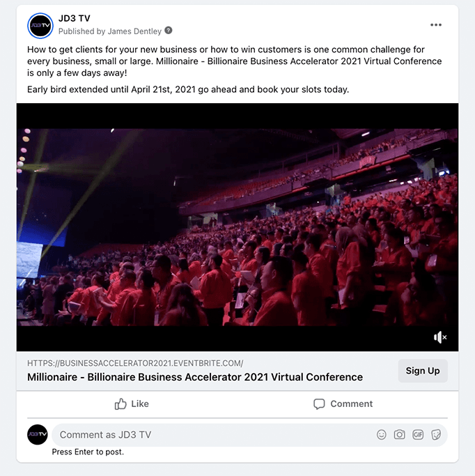Screen dimensions: 475x476
Task: Click "Published by James Dentley" text
Action: [110, 31]
